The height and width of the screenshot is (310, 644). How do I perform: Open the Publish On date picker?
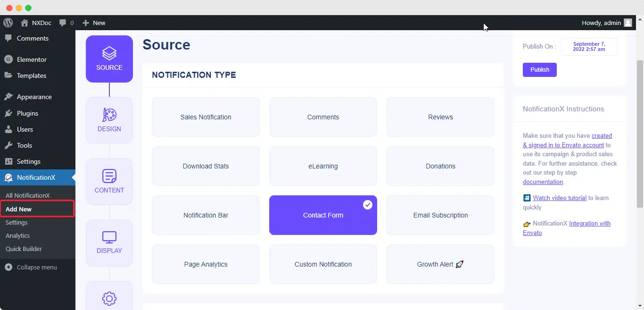coord(589,47)
